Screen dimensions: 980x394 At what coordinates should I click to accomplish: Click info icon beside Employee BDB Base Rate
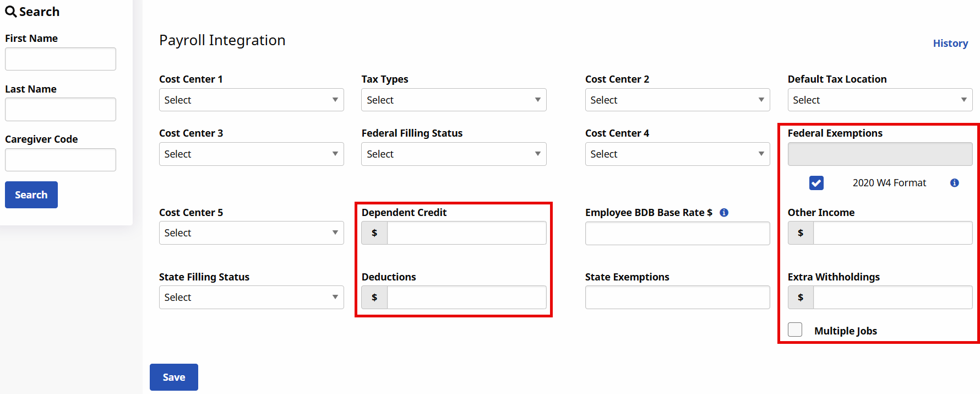(x=724, y=213)
